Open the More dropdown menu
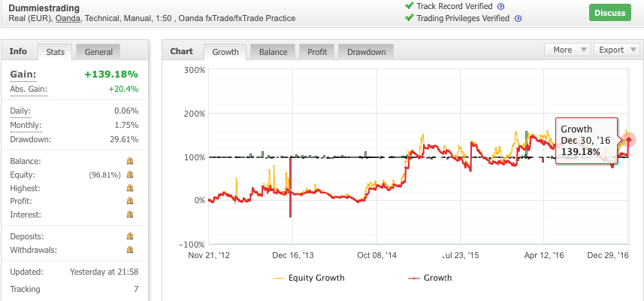This screenshot has width=644, height=301. (567, 50)
